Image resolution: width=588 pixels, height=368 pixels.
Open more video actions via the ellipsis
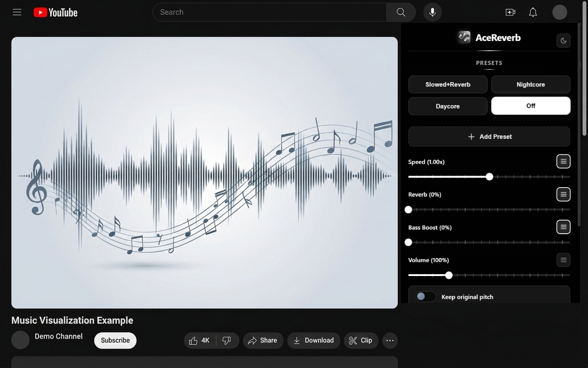pos(390,340)
